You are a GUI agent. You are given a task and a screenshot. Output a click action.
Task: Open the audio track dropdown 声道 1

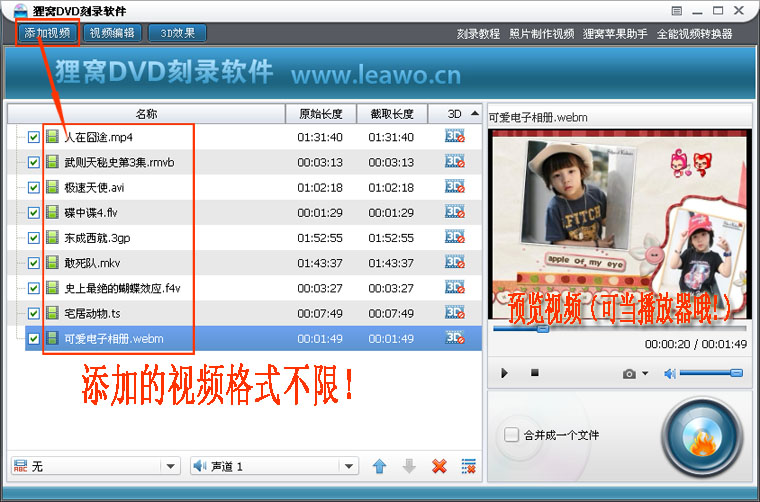pyautogui.click(x=274, y=466)
